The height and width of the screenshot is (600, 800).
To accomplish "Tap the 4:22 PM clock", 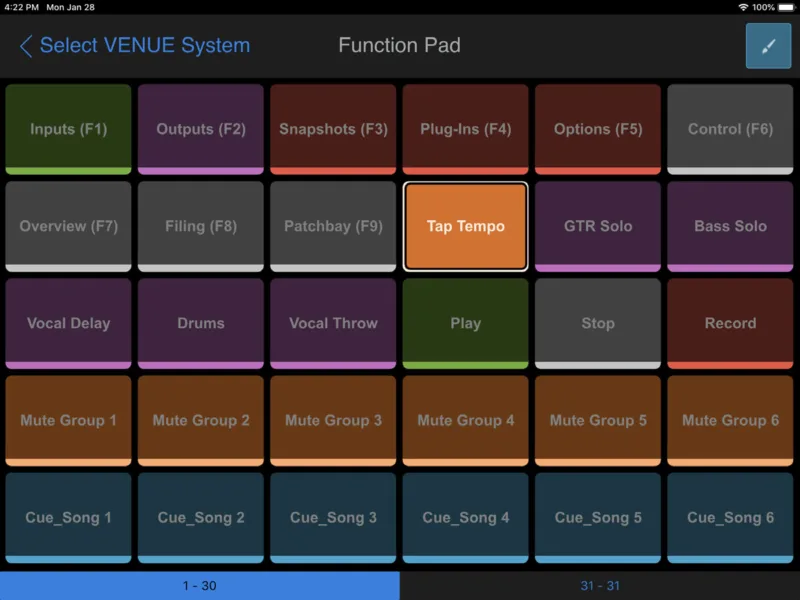I will 21,7.
